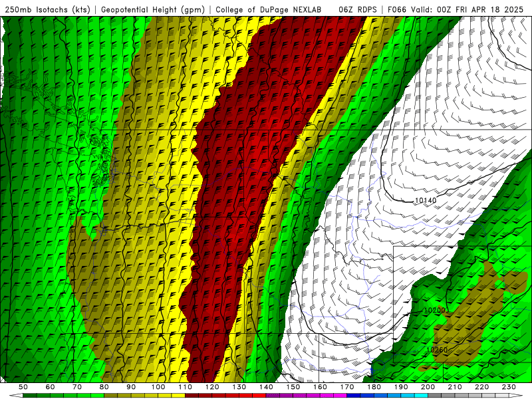The height and width of the screenshot is (399, 532).
Task: Click the "250mb Isotachs (kts)" title text
Action: pos(47,9)
